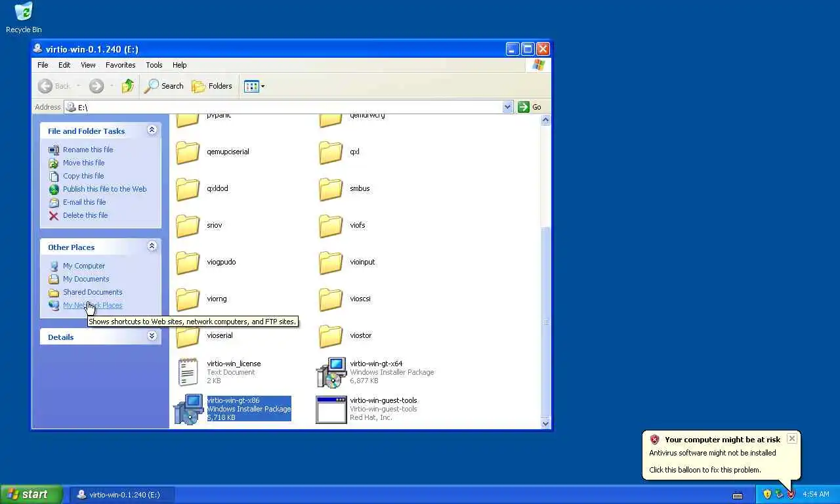Open the View menu
Viewport: 840px width, 504px height.
(x=88, y=65)
